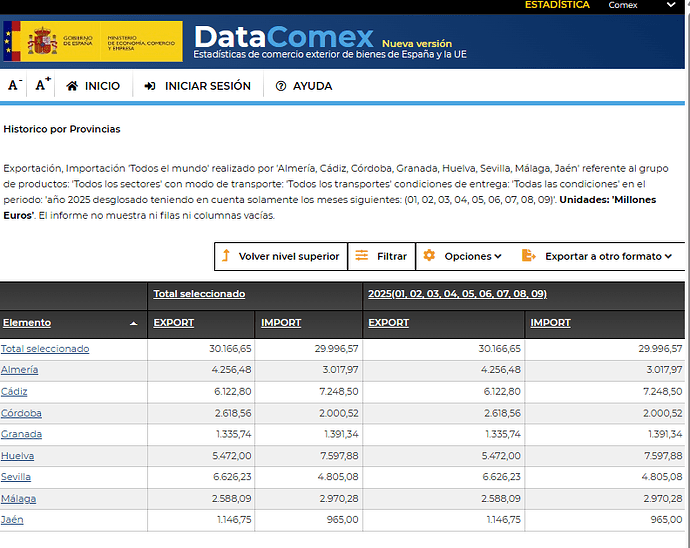This screenshot has width=690, height=548.
Task: Open the Sevilla province link
Action: (x=16, y=477)
